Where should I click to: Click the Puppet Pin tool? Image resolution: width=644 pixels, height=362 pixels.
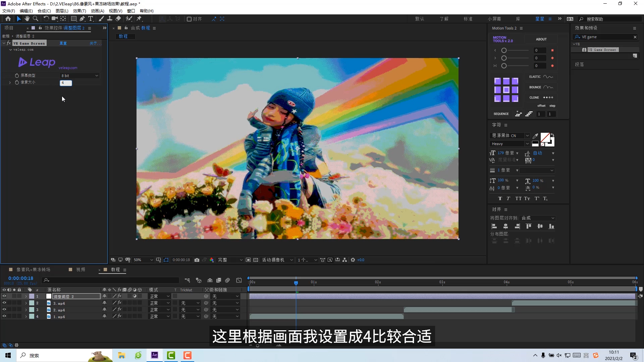click(139, 19)
